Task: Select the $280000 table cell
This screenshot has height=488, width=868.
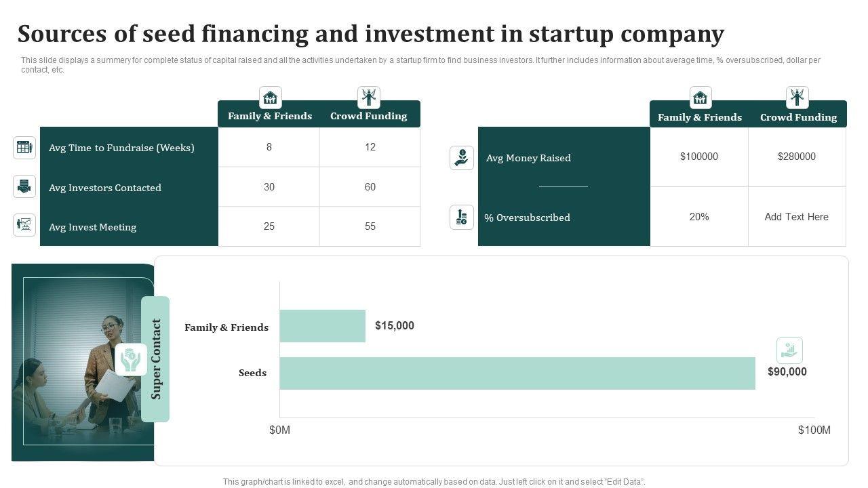Action: click(x=796, y=157)
